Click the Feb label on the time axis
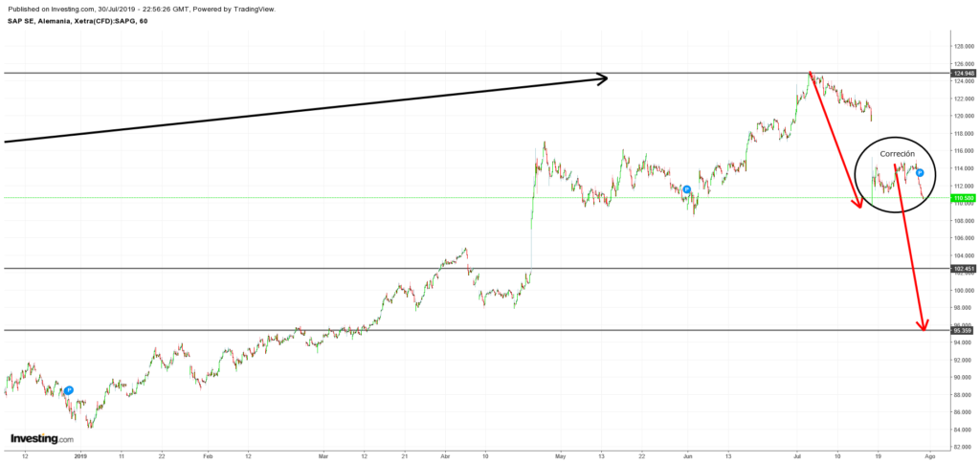Viewport: 980px width, 463px height. [207, 456]
